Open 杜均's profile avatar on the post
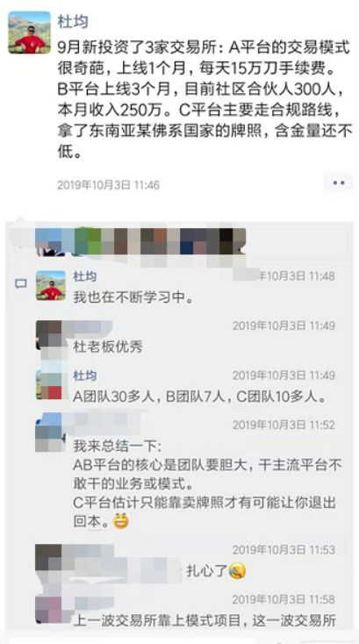The width and height of the screenshot is (359, 644). coord(29,32)
